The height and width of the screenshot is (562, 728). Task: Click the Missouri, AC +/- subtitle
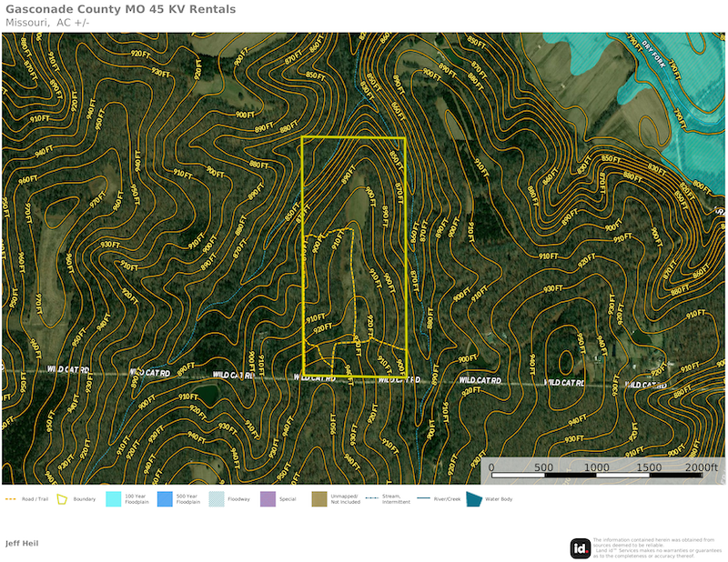click(x=47, y=22)
